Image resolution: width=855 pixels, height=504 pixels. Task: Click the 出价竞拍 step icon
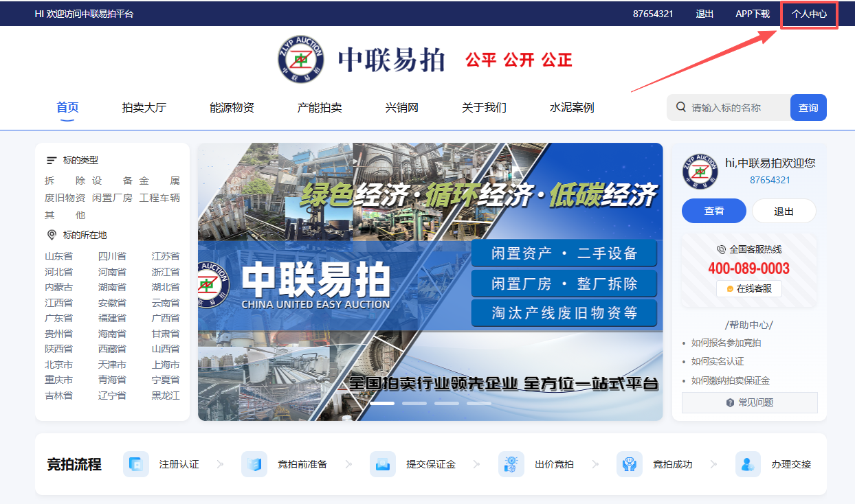(511, 464)
